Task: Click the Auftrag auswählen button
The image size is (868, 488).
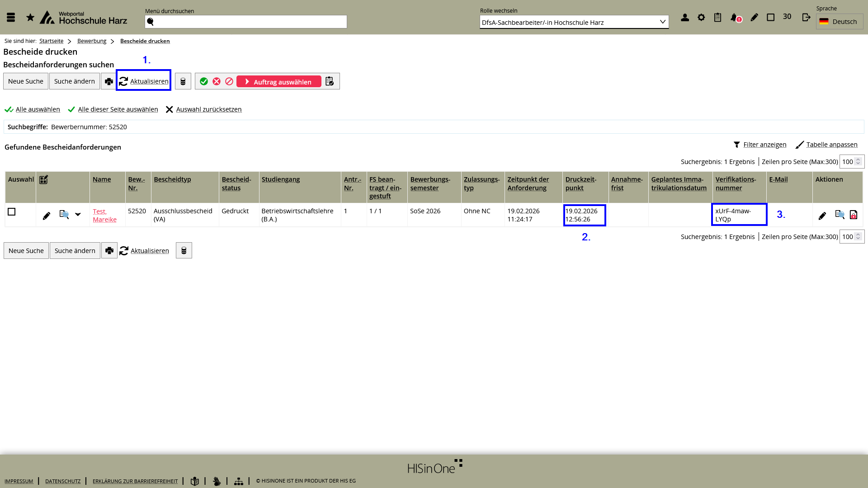Action: point(278,82)
